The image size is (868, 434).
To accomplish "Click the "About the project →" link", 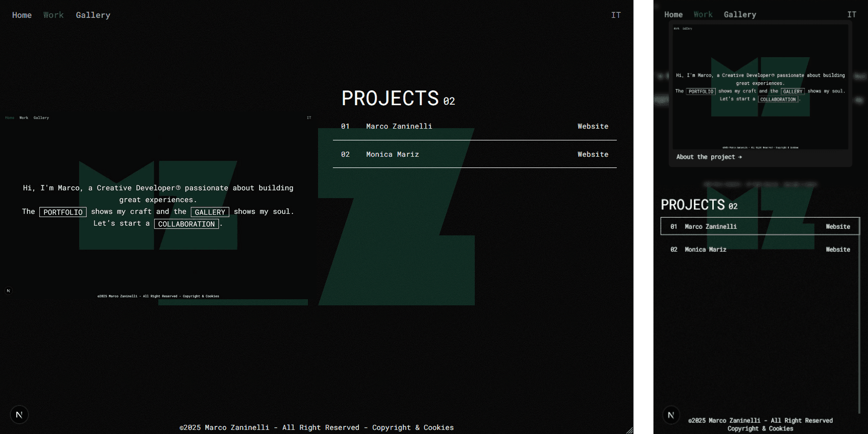I will 709,157.
